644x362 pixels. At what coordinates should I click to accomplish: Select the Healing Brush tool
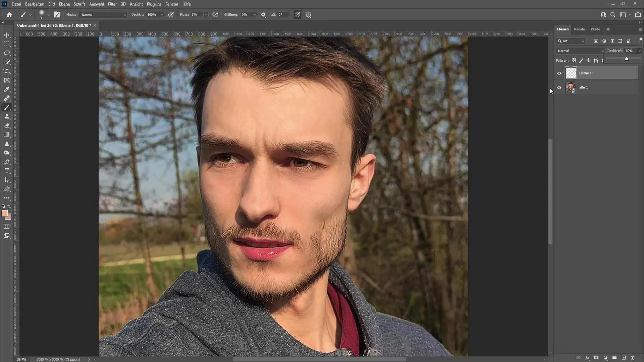tap(7, 98)
